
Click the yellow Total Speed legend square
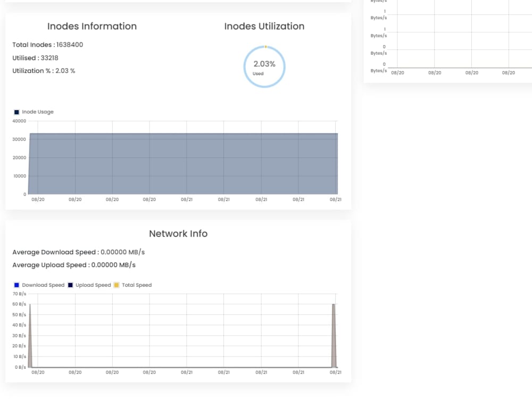point(117,285)
